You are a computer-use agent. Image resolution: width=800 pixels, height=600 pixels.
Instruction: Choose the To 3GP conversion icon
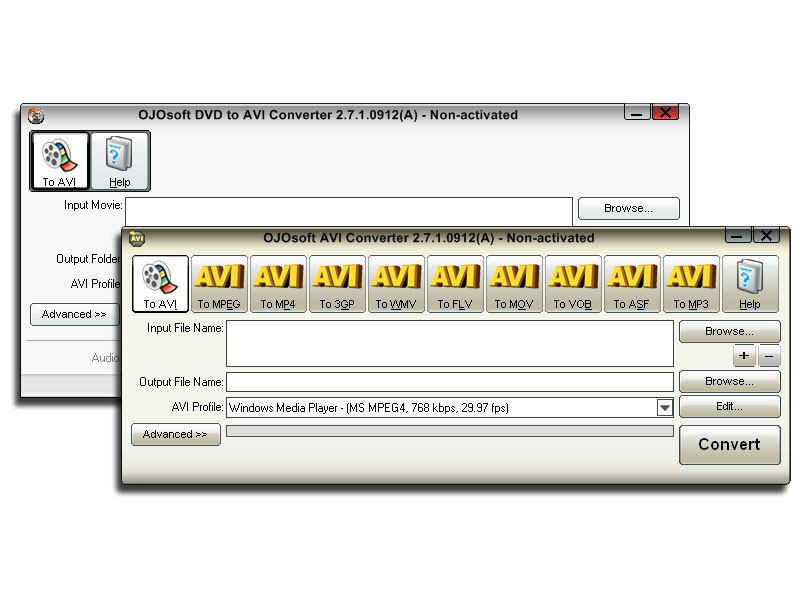(x=337, y=284)
